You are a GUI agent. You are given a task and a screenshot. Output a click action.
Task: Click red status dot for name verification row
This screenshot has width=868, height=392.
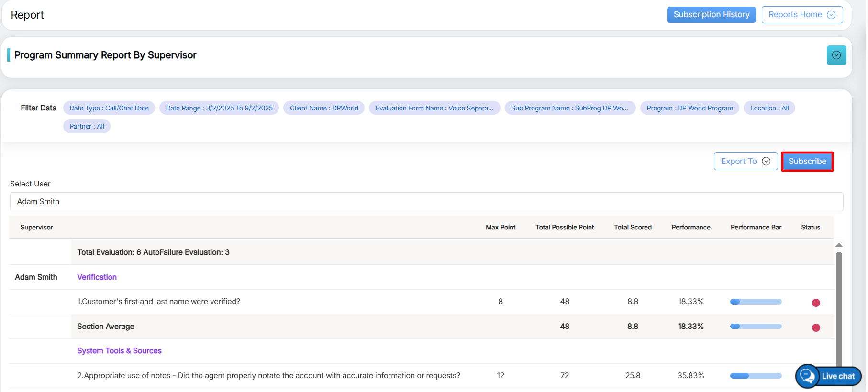[816, 303]
